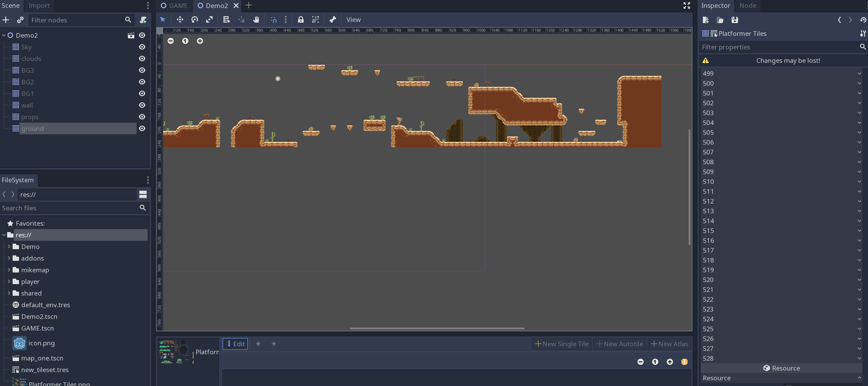This screenshot has height=386, width=868.
Task: Save the current resource in the Inspector
Action: (735, 20)
